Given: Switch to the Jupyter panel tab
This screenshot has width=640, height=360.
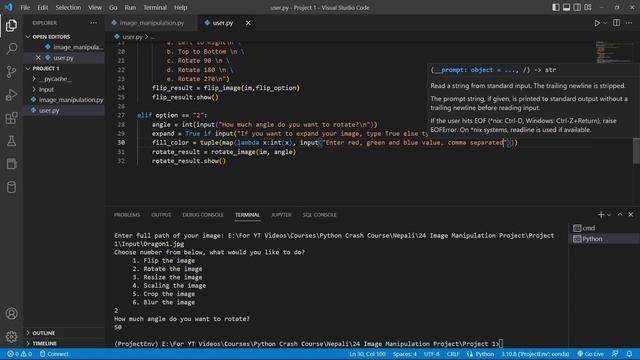Looking at the screenshot, I should (281, 215).
